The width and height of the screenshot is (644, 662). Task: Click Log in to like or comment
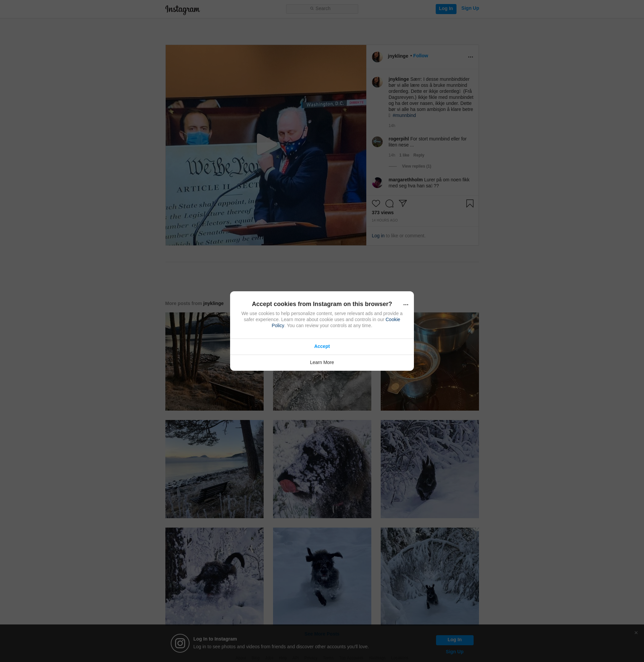point(378,236)
